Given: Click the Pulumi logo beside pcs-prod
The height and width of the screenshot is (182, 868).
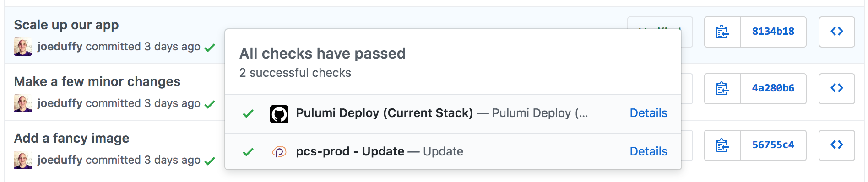Looking at the screenshot, I should click(279, 152).
